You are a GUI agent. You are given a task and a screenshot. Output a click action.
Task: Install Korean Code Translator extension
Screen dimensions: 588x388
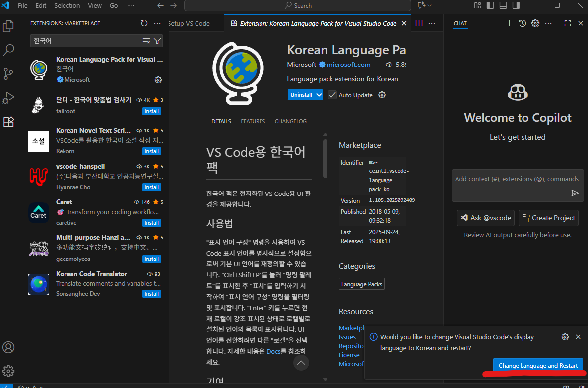151,294
